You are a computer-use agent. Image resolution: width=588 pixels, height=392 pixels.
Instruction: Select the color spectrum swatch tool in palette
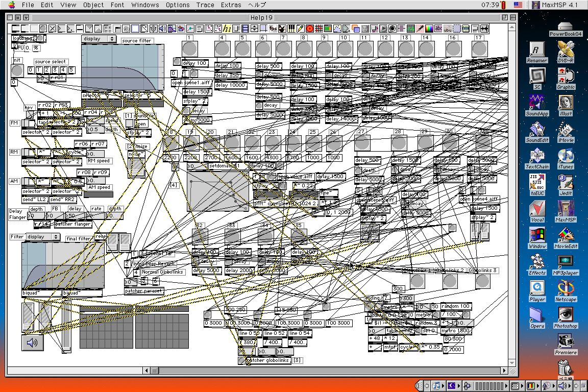(429, 29)
